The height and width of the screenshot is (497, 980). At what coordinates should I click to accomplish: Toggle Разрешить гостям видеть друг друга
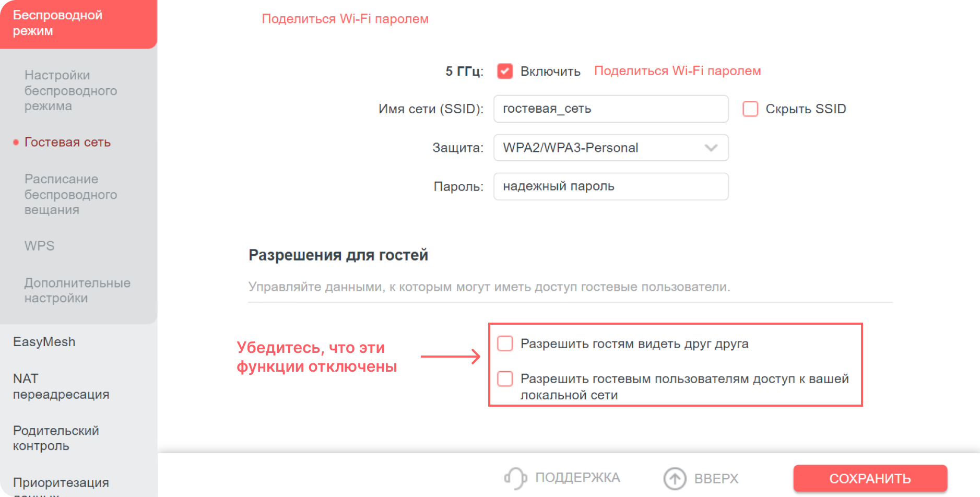click(x=505, y=344)
